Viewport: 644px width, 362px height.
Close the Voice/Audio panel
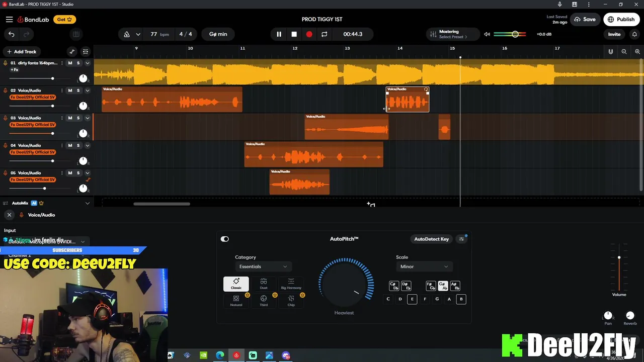pos(9,215)
